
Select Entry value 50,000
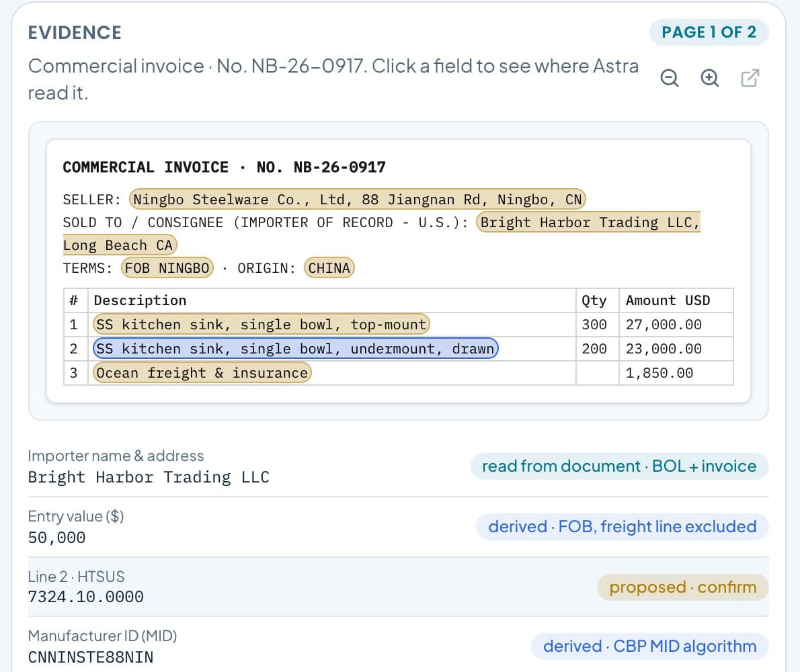[x=56, y=538]
